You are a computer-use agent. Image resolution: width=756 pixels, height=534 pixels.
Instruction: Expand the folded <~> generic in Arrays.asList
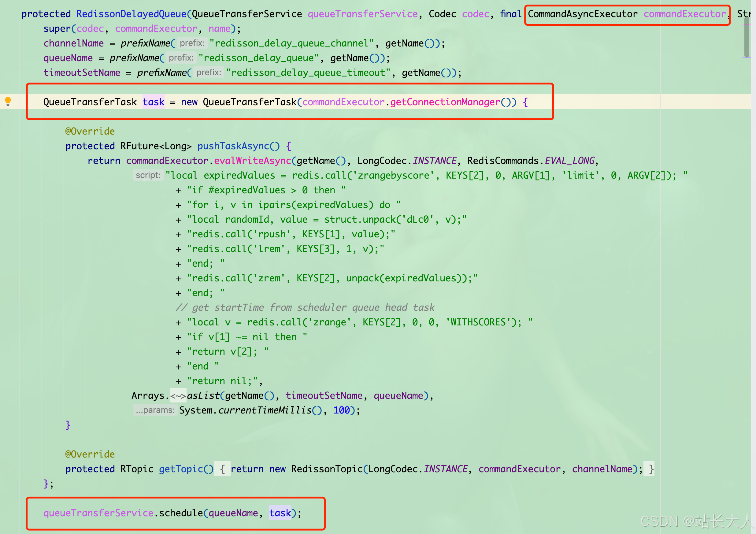[x=178, y=395]
